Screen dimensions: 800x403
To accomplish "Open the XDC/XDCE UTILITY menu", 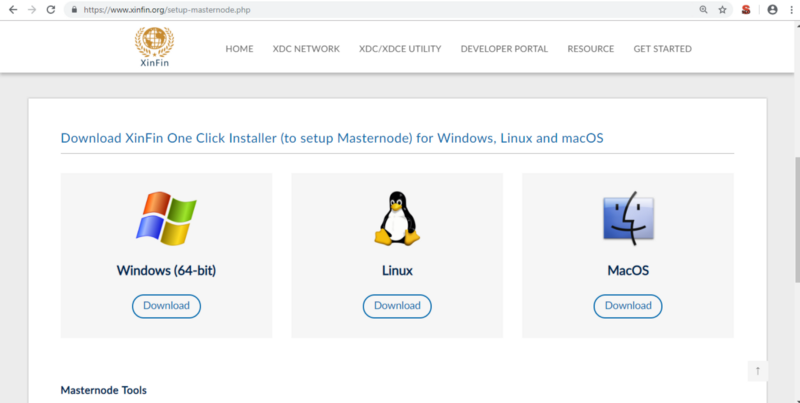I will pyautogui.click(x=400, y=49).
